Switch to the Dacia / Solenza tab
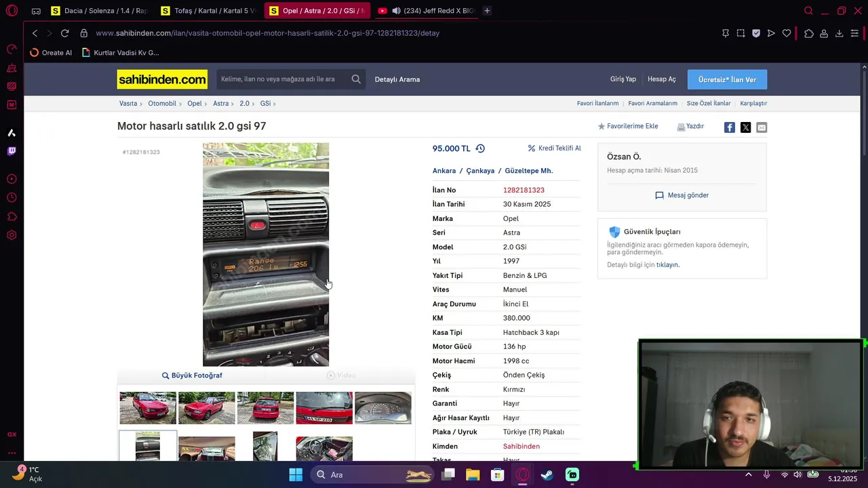Image resolution: width=868 pixels, height=488 pixels. click(100, 11)
